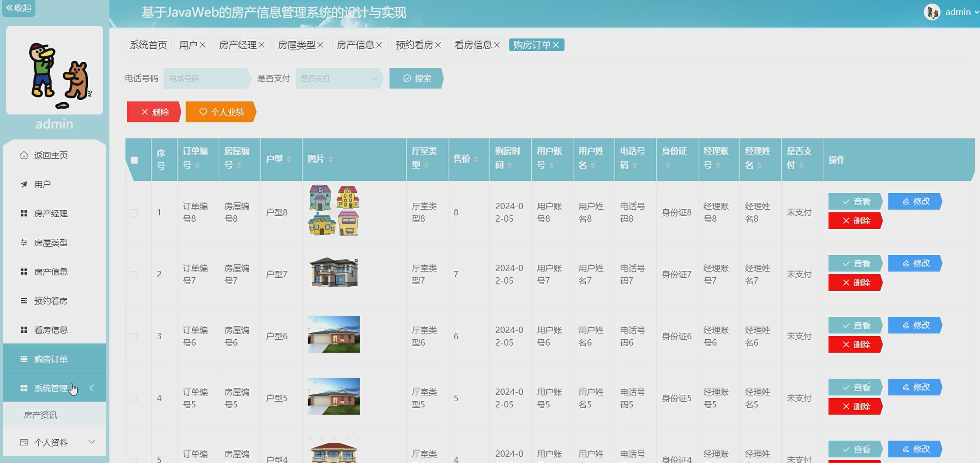The height and width of the screenshot is (463, 980).
Task: Sort by 厅室类型 column arrows
Action: tap(426, 165)
